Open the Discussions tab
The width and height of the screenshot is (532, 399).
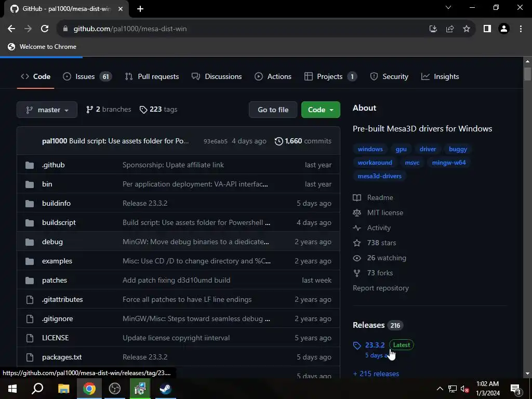tap(217, 77)
